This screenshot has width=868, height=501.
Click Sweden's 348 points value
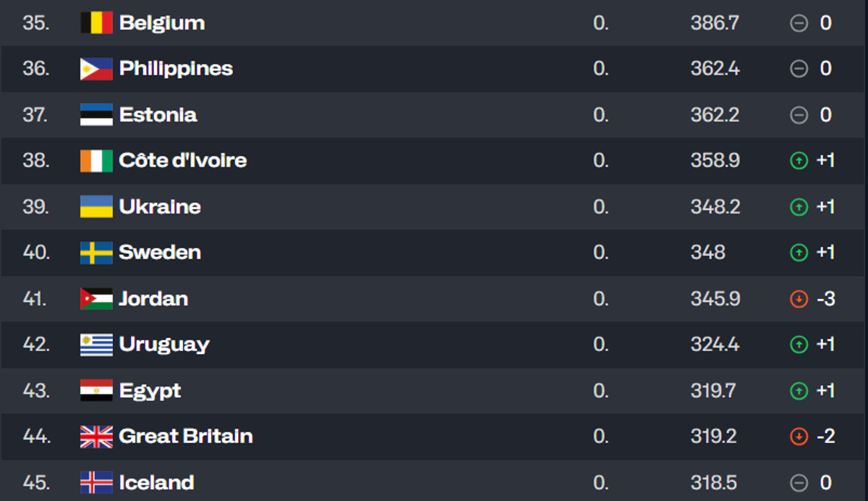707,253
